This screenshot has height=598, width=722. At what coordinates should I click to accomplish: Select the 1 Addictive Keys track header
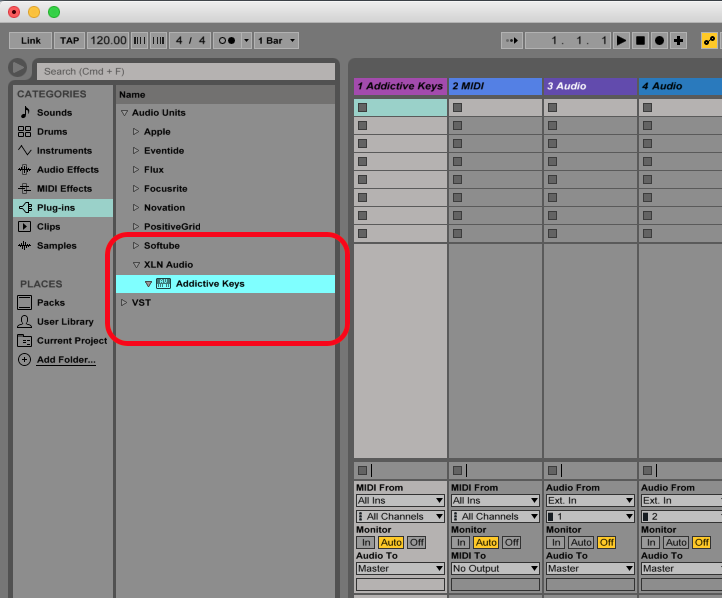[400, 86]
